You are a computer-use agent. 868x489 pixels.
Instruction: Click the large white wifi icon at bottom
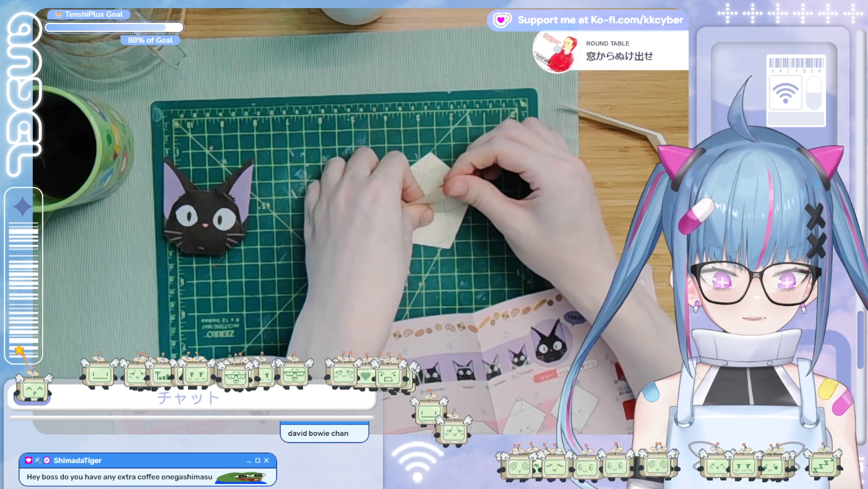[418, 461]
